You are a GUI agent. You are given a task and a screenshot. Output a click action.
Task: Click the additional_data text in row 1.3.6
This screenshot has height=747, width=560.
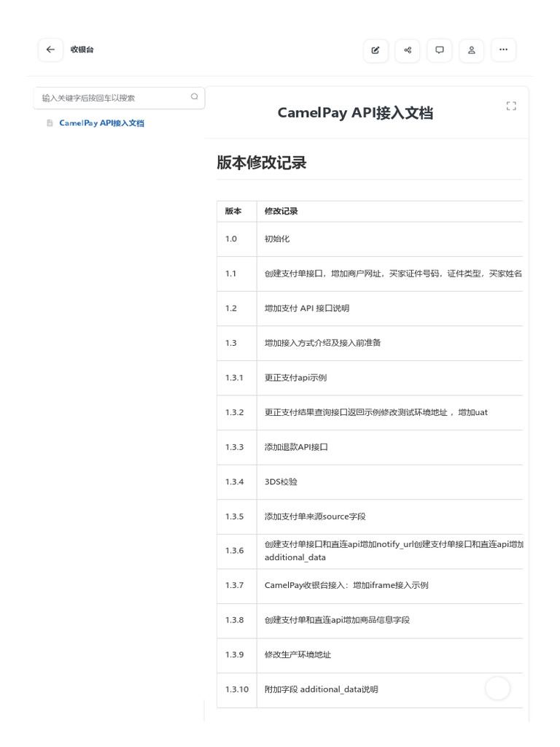[295, 557]
